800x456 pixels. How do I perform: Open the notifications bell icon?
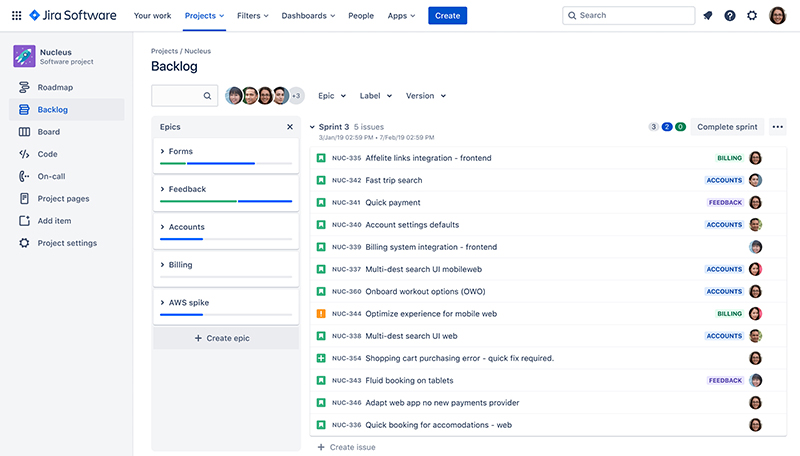coord(708,16)
